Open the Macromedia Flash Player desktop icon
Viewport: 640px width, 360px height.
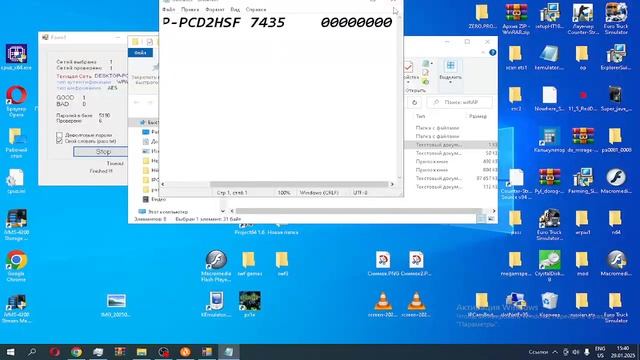coord(216,265)
